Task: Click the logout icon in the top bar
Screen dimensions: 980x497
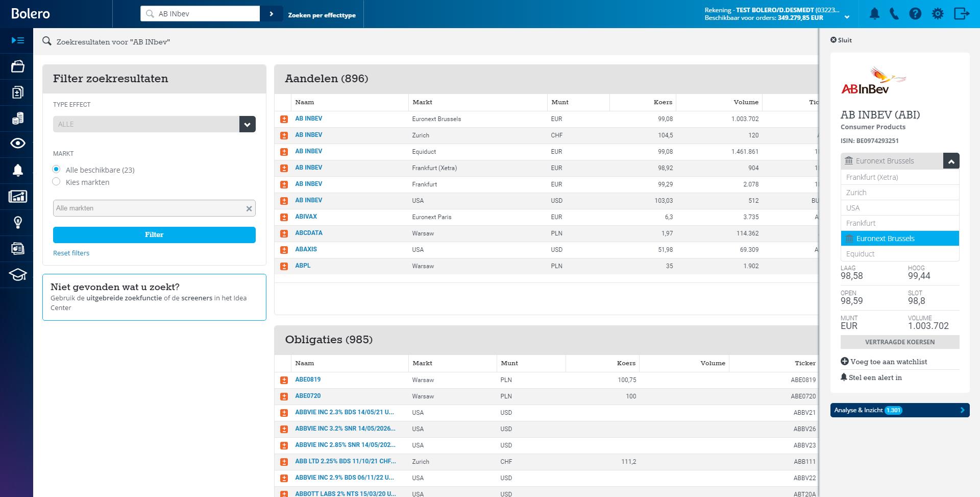Action: point(962,14)
